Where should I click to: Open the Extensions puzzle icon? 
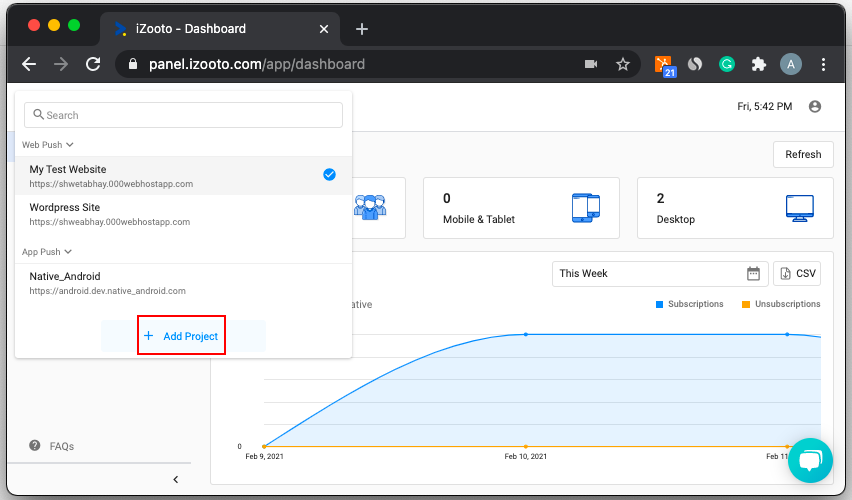click(x=759, y=64)
